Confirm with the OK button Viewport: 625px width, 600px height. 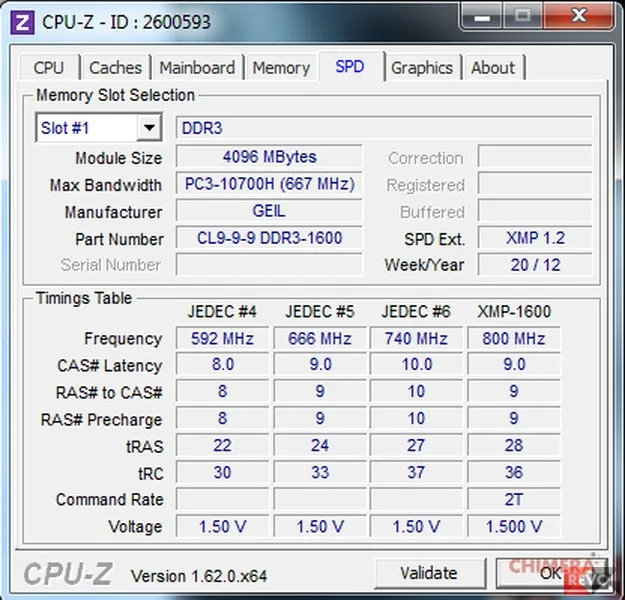pos(551,573)
